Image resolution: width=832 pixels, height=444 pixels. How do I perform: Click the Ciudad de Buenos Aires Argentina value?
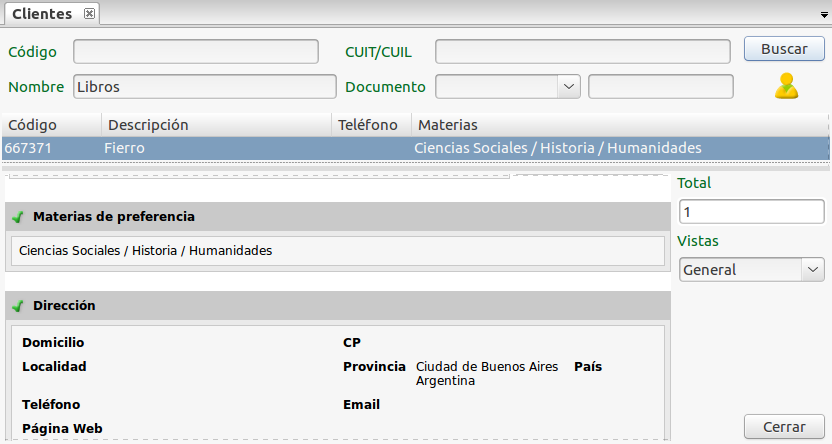pos(487,373)
